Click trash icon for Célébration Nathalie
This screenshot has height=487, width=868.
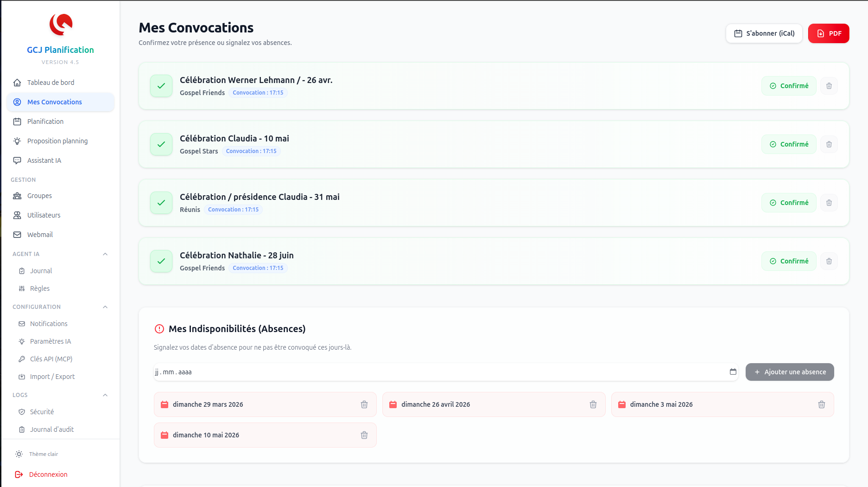click(829, 261)
